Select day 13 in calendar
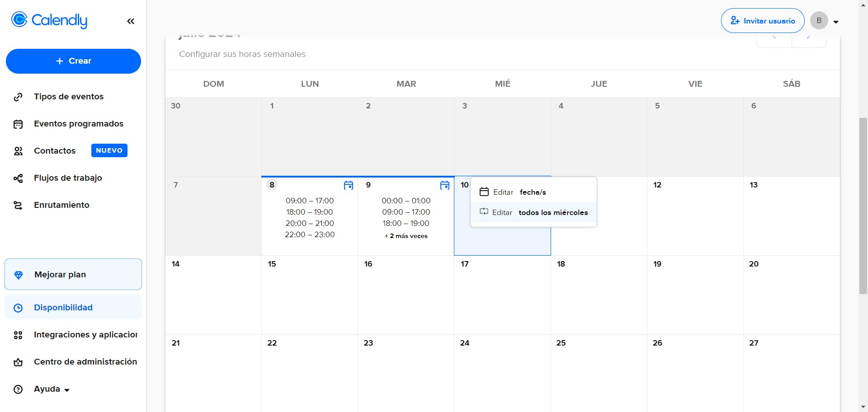Screen dimensions: 868x412 792,216
